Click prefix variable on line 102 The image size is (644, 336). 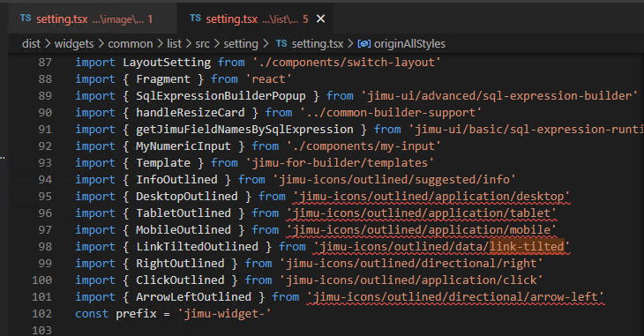tap(136, 314)
